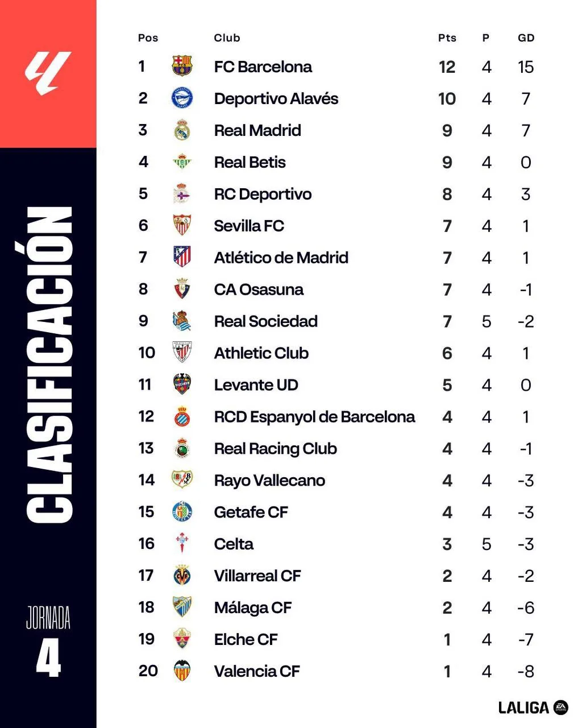Open the Sevilla FC team name
The height and width of the screenshot is (728, 582).
point(249,226)
